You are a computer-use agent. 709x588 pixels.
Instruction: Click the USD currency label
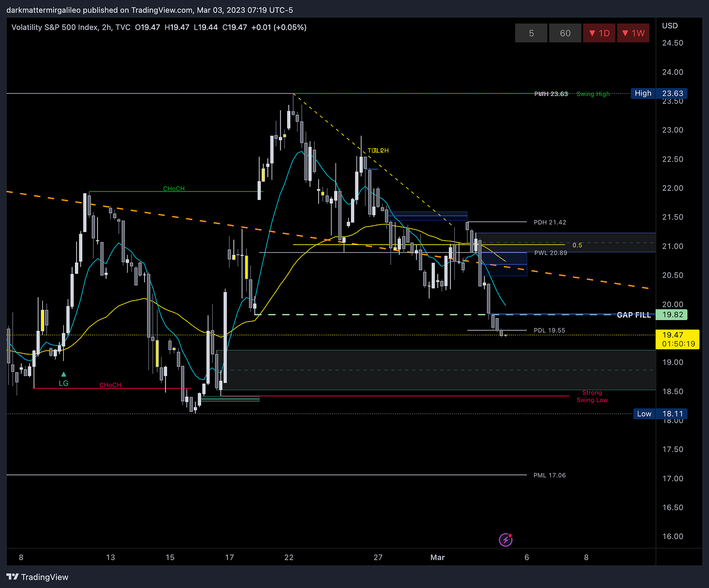click(x=670, y=25)
